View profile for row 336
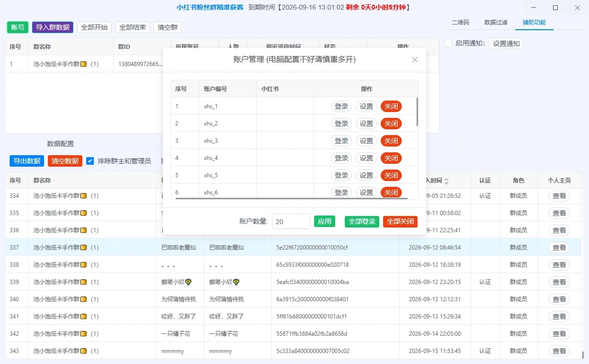 point(559,230)
